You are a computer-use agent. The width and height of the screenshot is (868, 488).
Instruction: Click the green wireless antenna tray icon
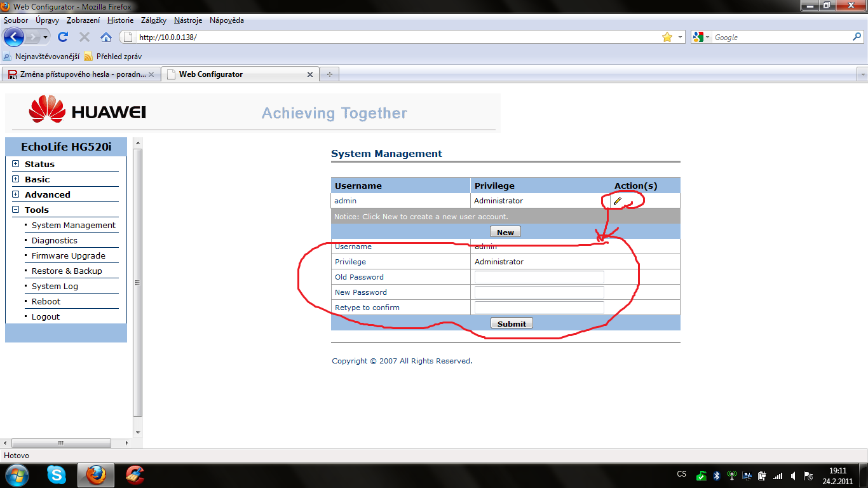731,475
